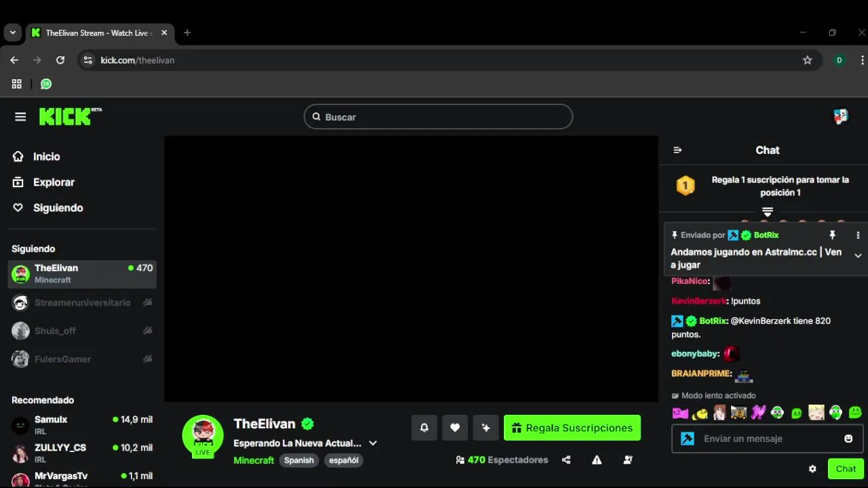868x488 pixels.
Task: Select Streameruniversitario offline channel
Action: pyautogui.click(x=82, y=302)
